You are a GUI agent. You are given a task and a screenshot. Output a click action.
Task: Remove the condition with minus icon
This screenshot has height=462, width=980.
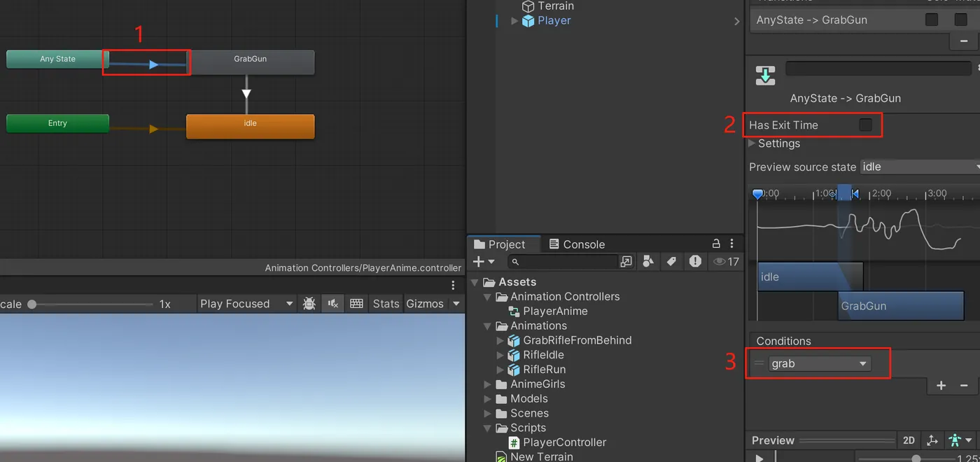click(x=964, y=386)
